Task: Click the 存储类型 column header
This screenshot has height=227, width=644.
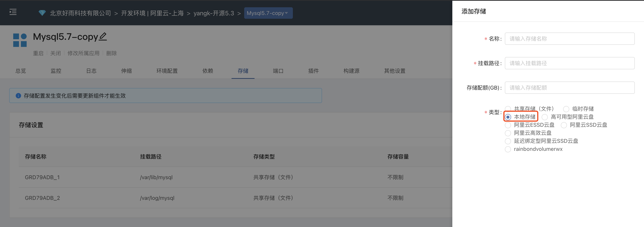Action: tap(264, 157)
